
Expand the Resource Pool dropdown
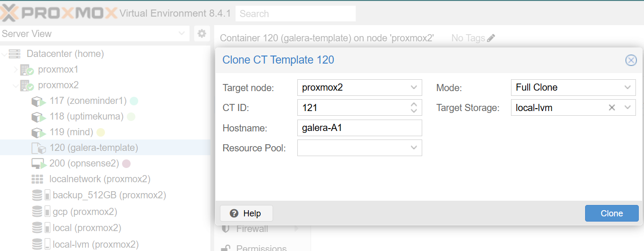coord(414,148)
